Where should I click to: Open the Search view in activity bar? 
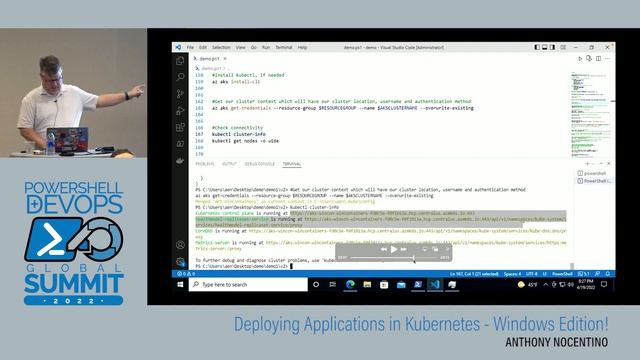click(x=180, y=77)
